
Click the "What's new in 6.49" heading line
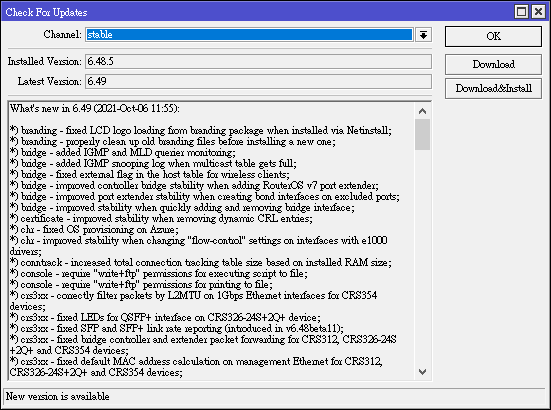point(95,109)
